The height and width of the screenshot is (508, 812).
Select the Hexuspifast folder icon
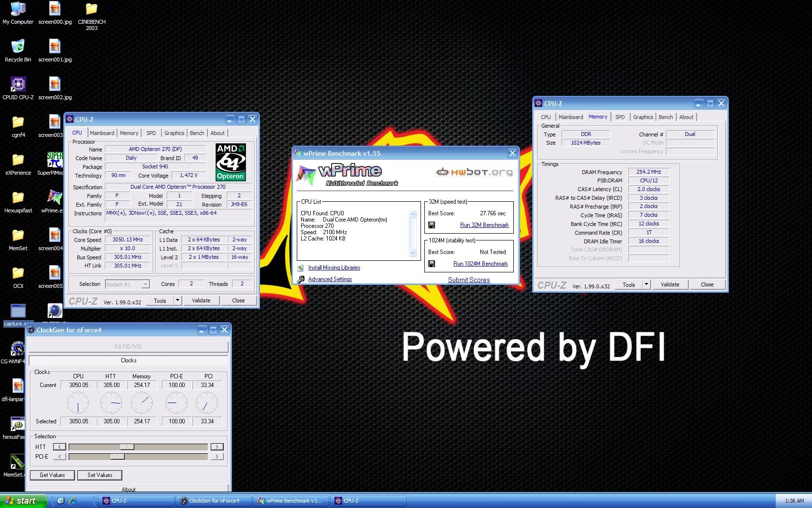[x=18, y=202]
